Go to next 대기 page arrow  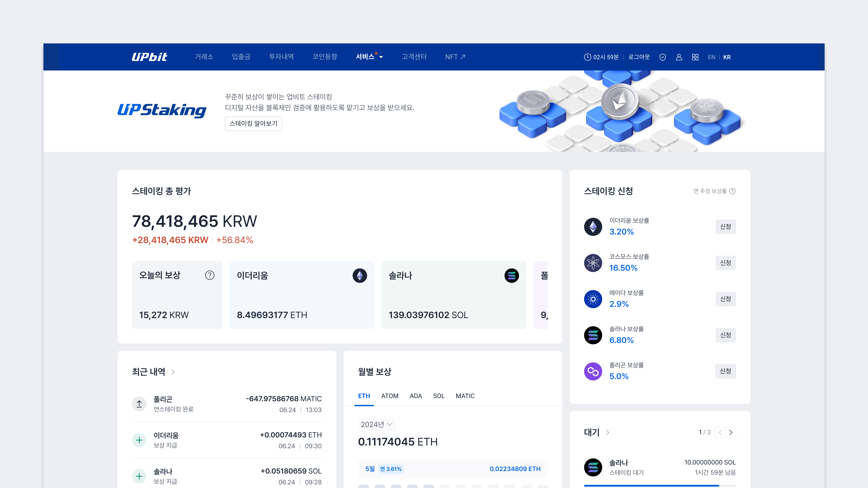pyautogui.click(x=731, y=432)
